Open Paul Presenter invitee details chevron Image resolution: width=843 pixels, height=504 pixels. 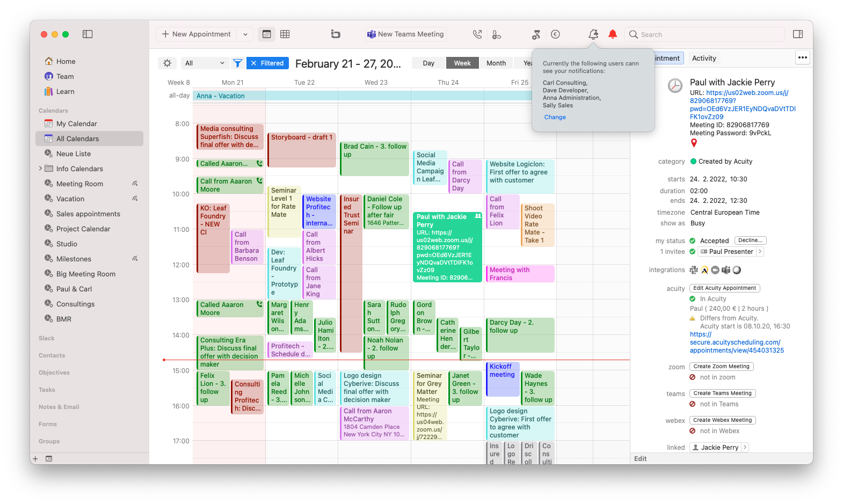click(760, 252)
